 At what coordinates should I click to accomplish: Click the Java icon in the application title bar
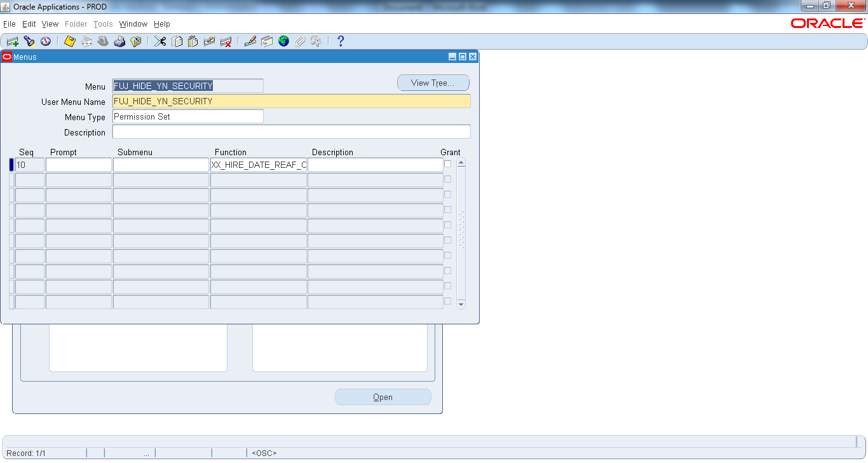(6, 6)
